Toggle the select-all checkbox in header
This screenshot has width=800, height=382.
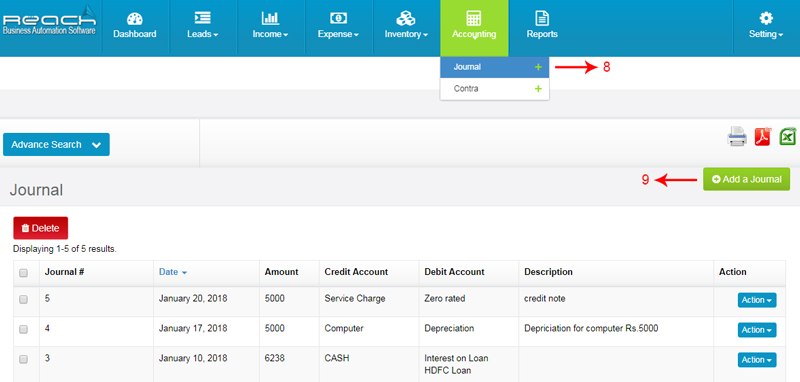tap(23, 273)
